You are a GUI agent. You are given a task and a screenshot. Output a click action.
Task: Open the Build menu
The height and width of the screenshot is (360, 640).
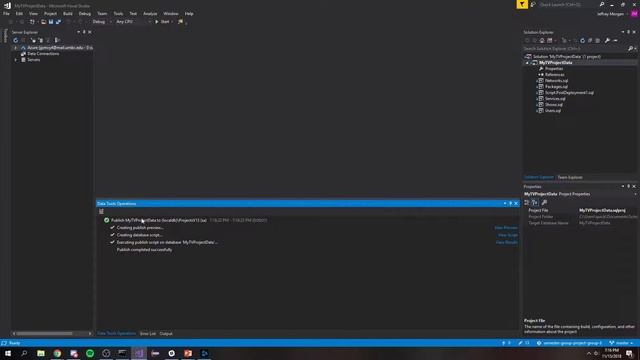click(x=68, y=13)
